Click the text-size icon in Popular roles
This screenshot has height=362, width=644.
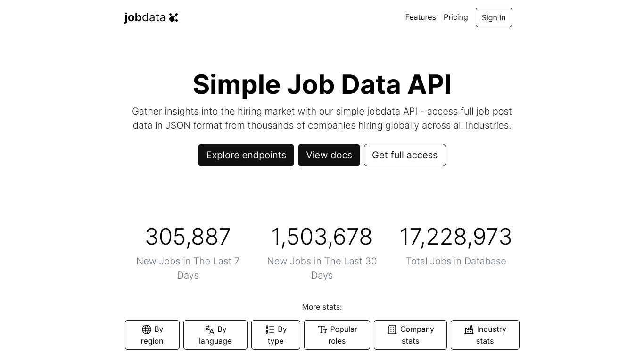322,329
